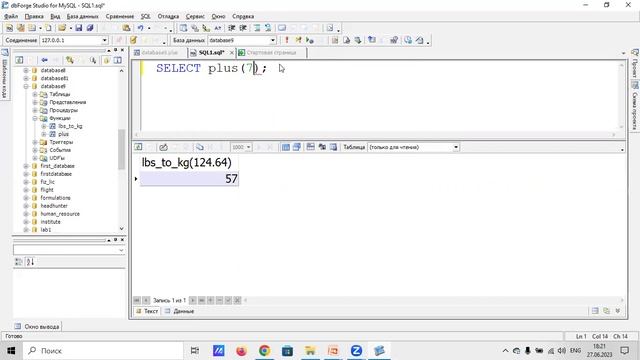This screenshot has height=360, width=640.
Task: Click the back arrow in Database Explorer toolbar
Action: coord(44,60)
